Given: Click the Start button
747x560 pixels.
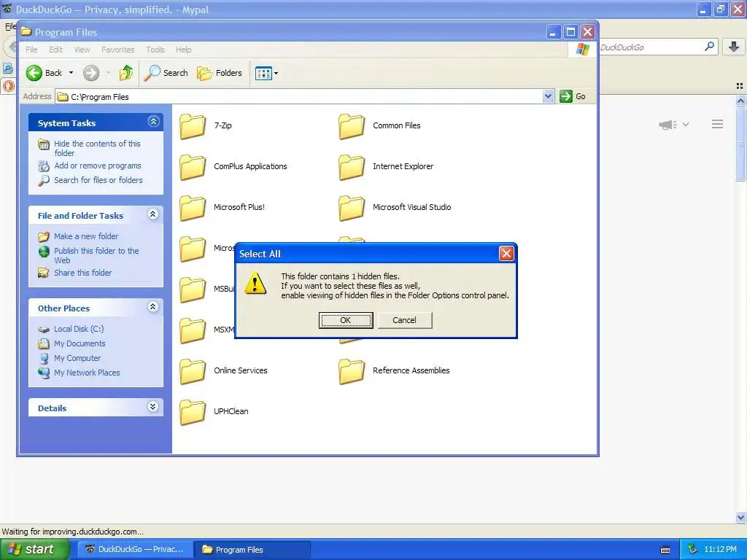Looking at the screenshot, I should pos(34,550).
